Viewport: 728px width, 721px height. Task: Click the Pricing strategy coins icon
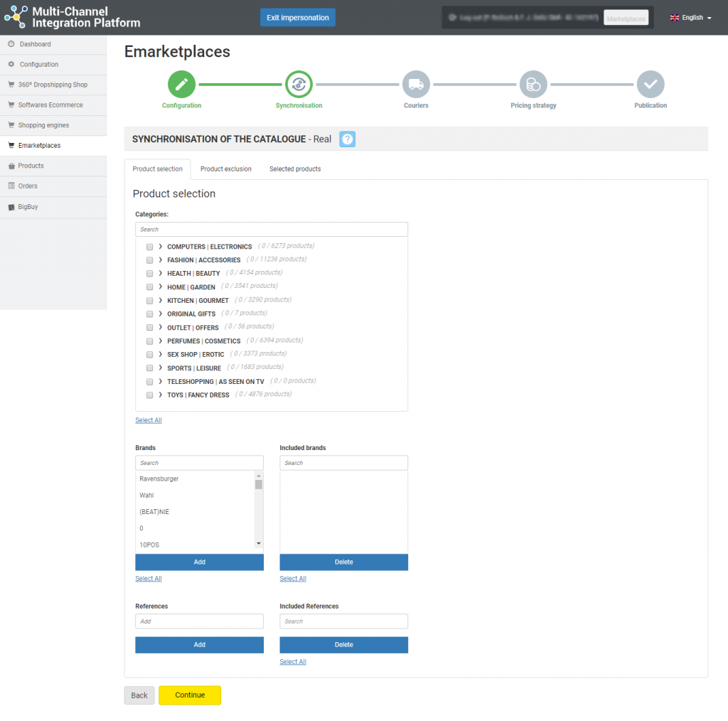pos(533,85)
